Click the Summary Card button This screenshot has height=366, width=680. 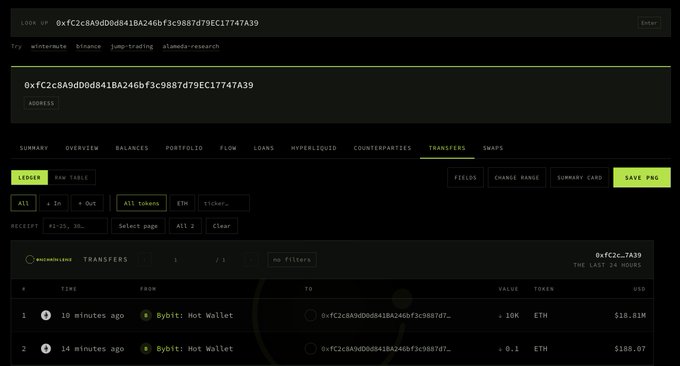(x=579, y=178)
